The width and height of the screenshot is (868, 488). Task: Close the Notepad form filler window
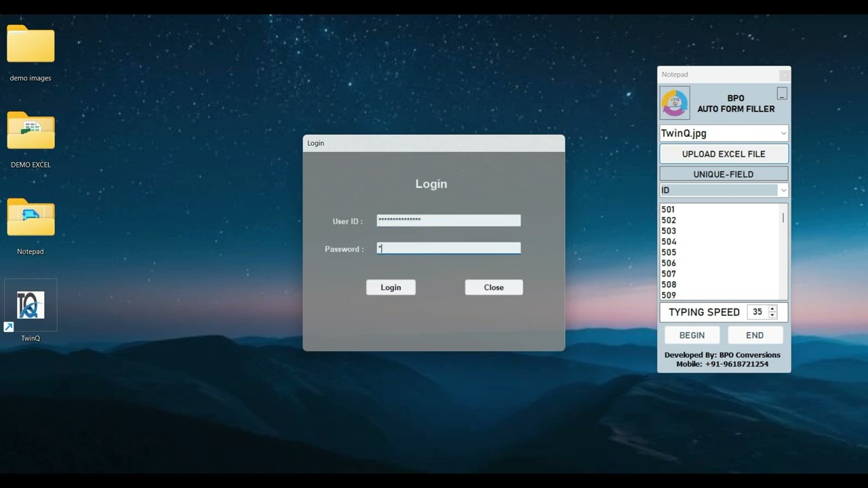785,75
